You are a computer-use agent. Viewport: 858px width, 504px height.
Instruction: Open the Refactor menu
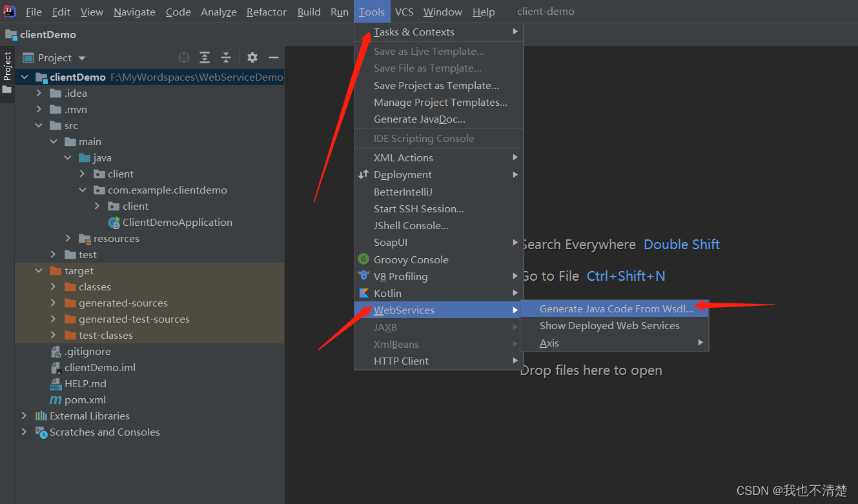coord(267,12)
